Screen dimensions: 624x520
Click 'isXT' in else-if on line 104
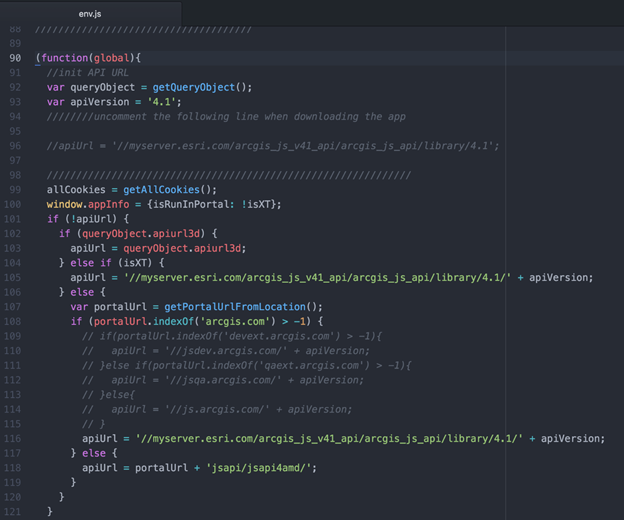[135, 263]
